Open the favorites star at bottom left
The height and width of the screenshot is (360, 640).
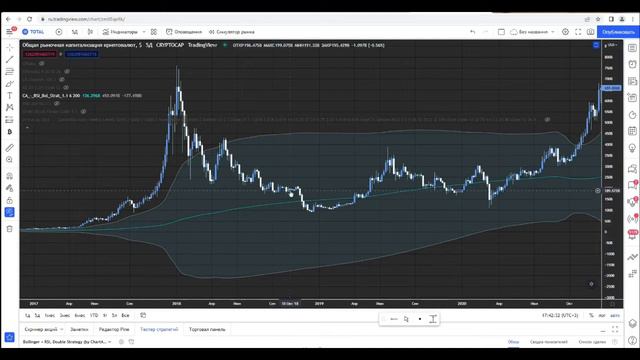click(x=9, y=337)
